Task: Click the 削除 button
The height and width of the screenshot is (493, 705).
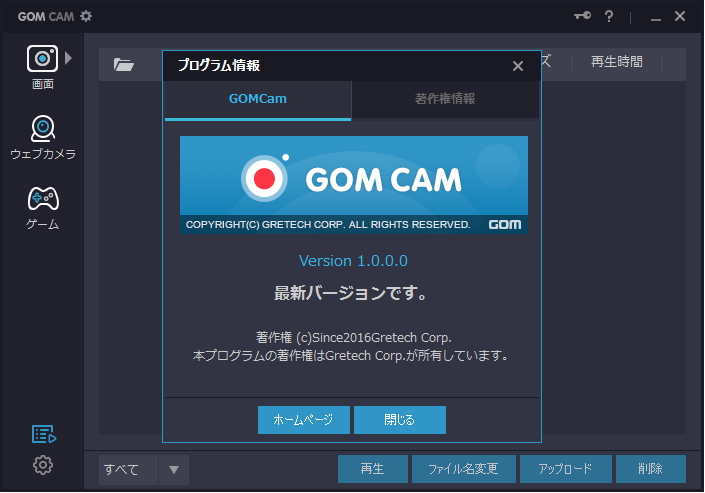Action: pos(651,469)
